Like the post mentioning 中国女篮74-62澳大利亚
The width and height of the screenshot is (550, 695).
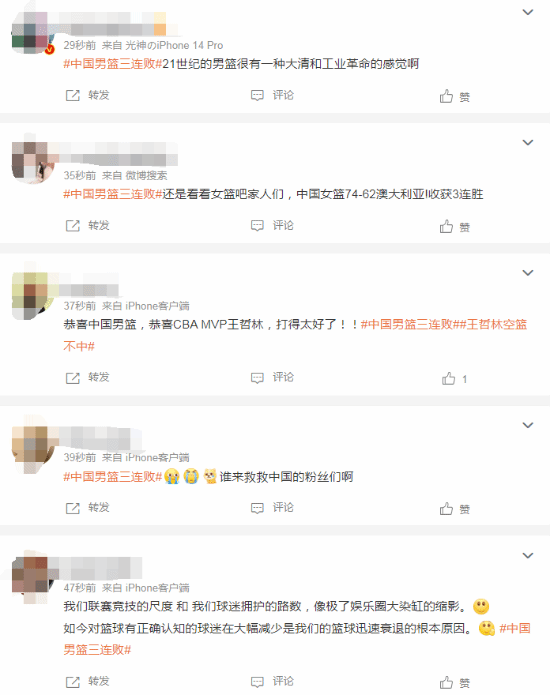(x=446, y=226)
